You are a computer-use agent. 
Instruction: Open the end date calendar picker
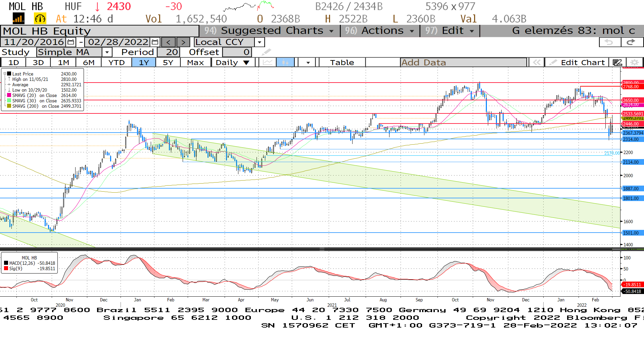click(155, 42)
